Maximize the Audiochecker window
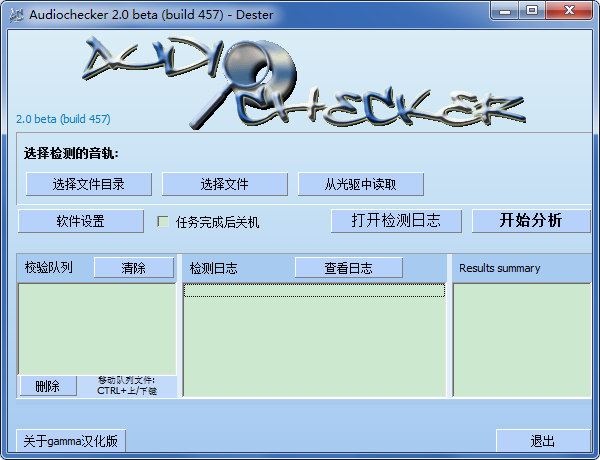 tap(532, 11)
